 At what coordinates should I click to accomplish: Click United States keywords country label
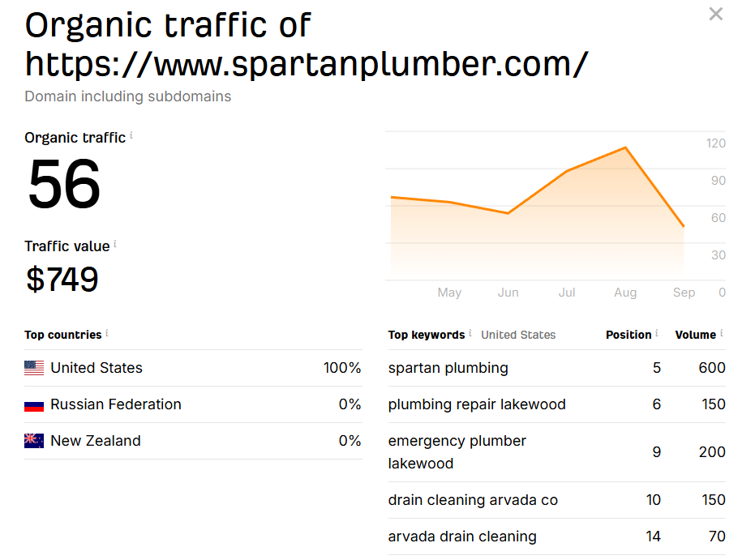tap(518, 335)
